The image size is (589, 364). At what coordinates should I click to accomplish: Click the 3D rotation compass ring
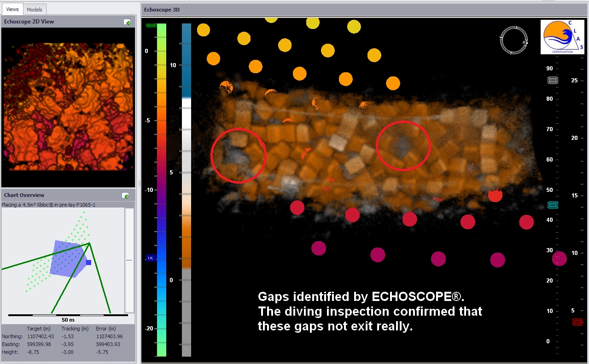coord(513,40)
